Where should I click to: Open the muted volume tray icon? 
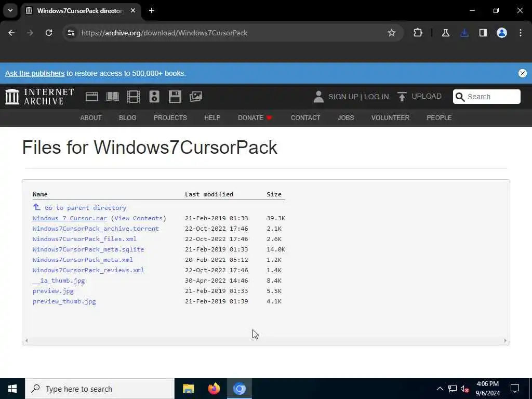[465, 389]
